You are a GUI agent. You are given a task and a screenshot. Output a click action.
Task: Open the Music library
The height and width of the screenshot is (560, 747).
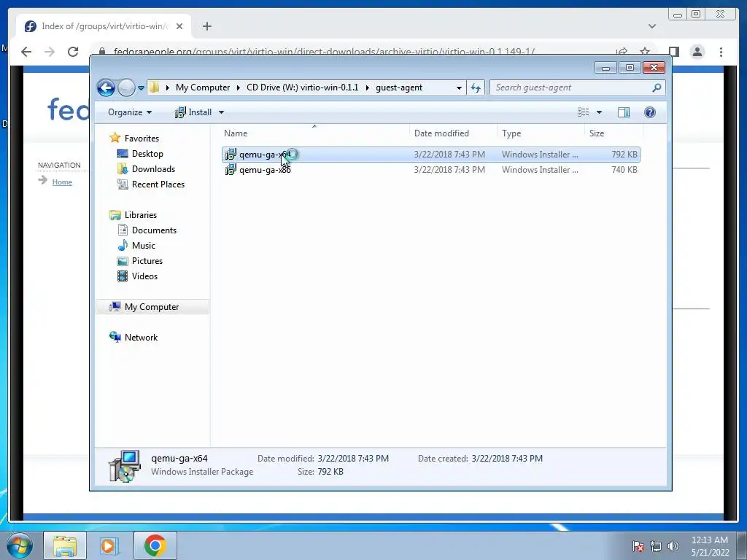144,245
